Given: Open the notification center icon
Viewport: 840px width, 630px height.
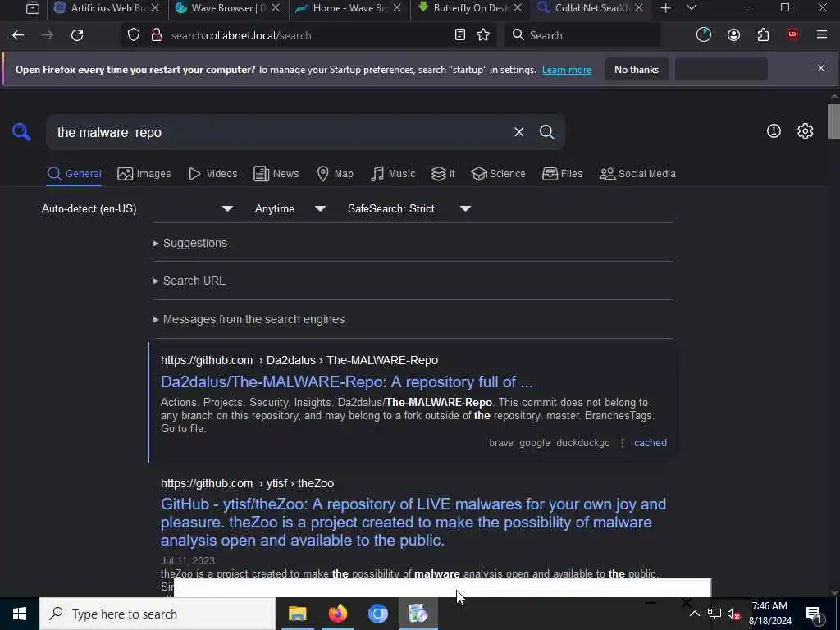Looking at the screenshot, I should [814, 614].
